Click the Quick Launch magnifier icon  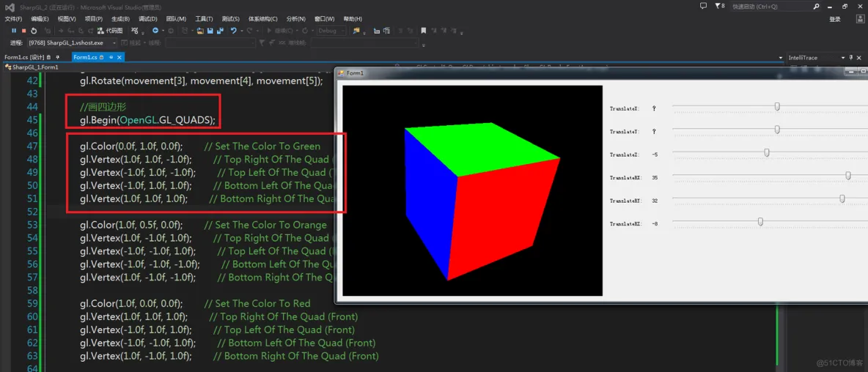coord(816,7)
